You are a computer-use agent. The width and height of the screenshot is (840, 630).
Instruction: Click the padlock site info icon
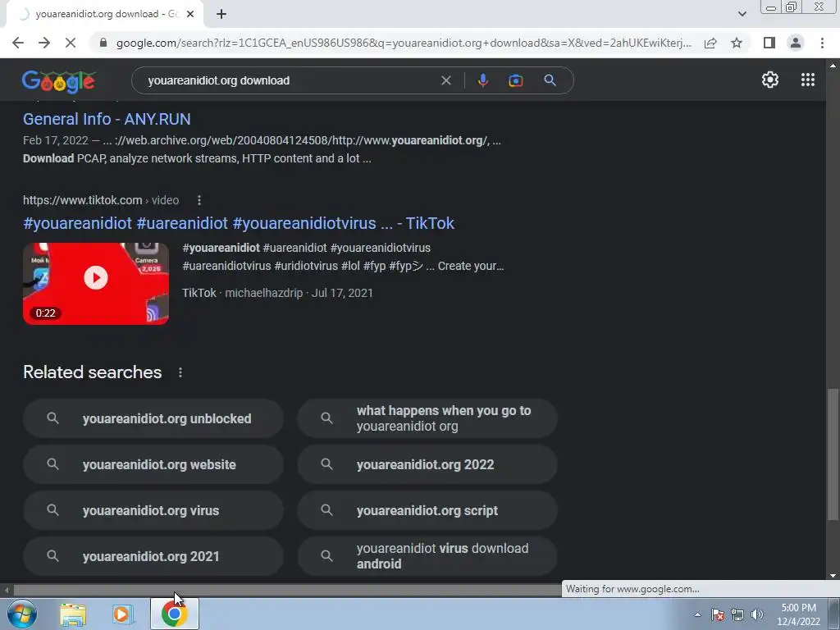coord(103,43)
